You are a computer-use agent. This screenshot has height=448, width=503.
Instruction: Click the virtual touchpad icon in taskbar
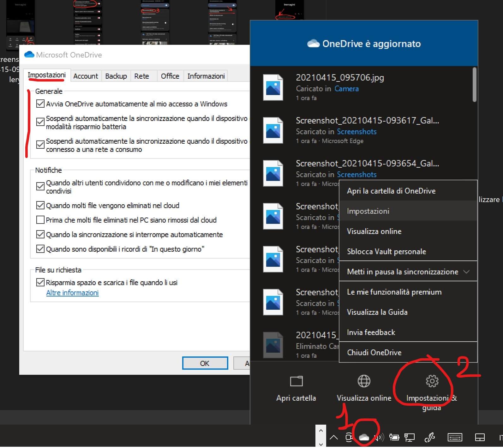click(x=480, y=437)
